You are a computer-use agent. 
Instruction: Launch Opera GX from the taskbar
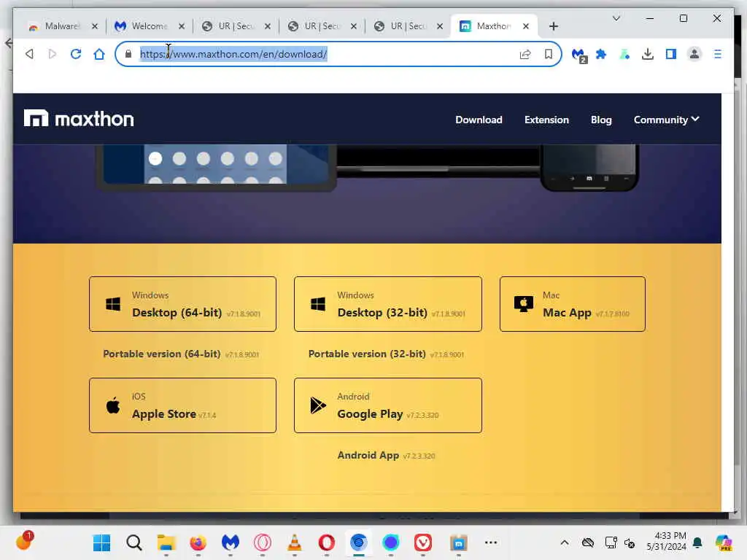(263, 542)
